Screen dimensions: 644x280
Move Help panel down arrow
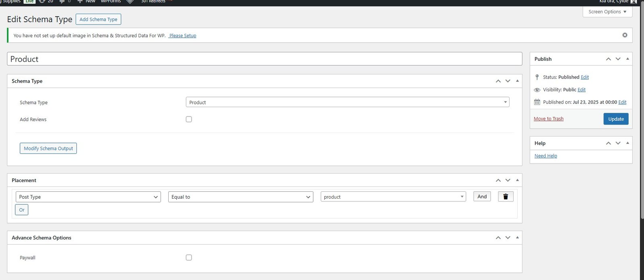[x=618, y=143]
